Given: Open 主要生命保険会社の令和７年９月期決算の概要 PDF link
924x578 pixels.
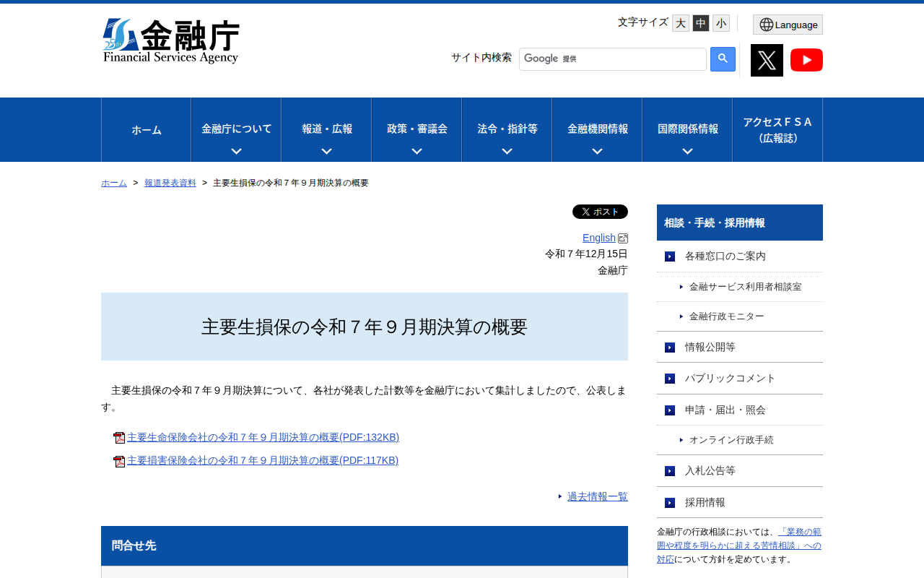Looking at the screenshot, I should pos(263,437).
